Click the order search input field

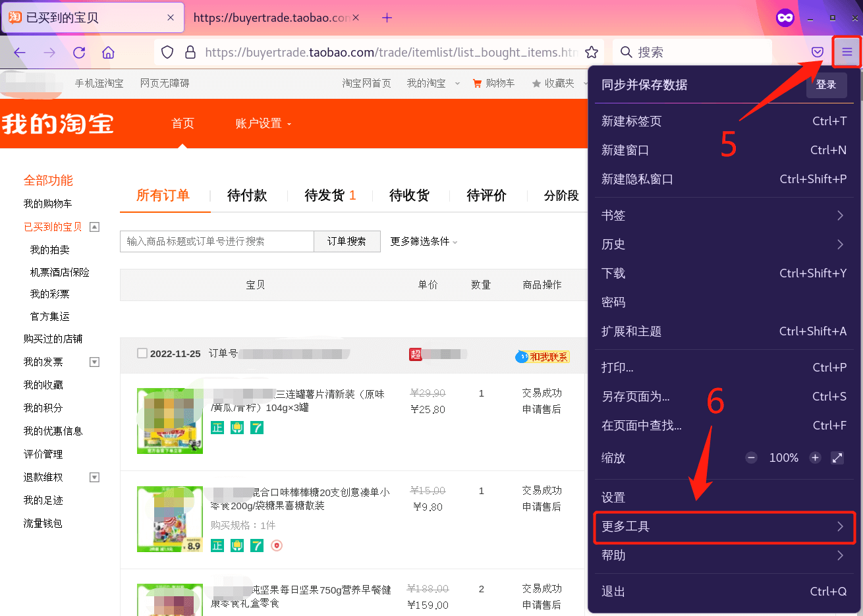[217, 241]
